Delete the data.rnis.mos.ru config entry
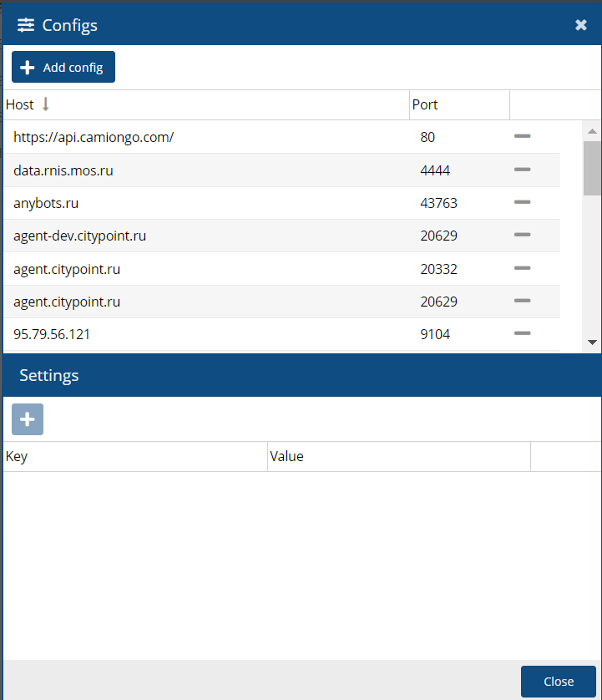Viewport: 602px width, 700px height. [x=522, y=170]
